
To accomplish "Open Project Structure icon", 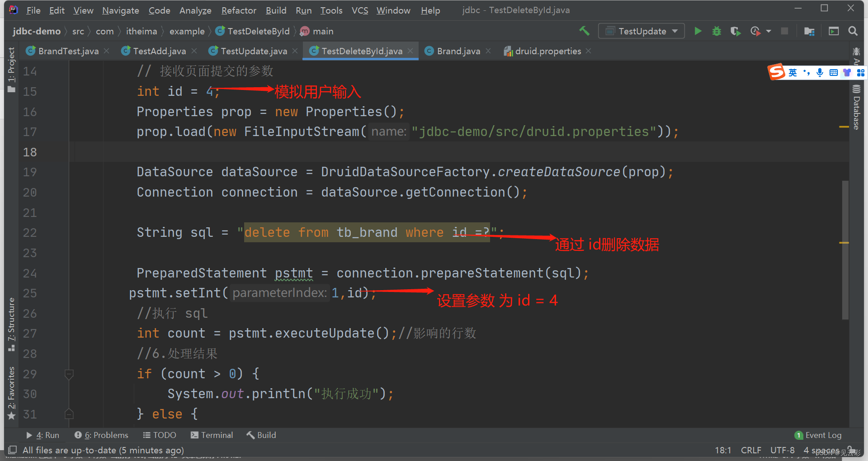I will [809, 31].
